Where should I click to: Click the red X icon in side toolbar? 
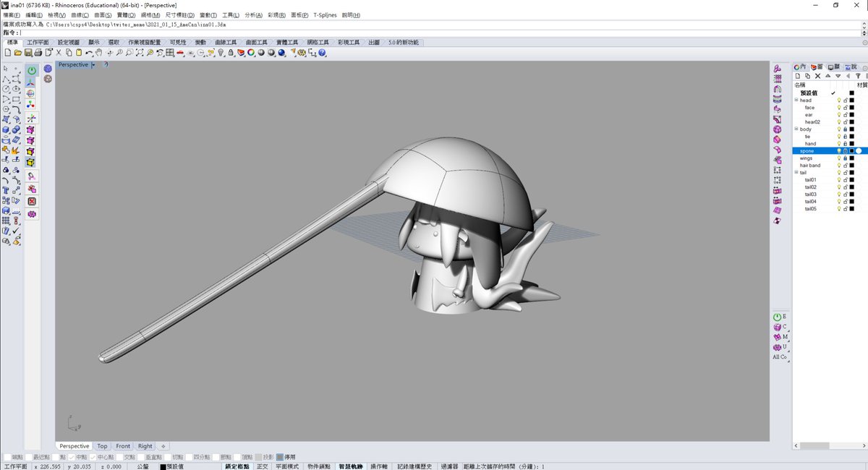click(32, 201)
